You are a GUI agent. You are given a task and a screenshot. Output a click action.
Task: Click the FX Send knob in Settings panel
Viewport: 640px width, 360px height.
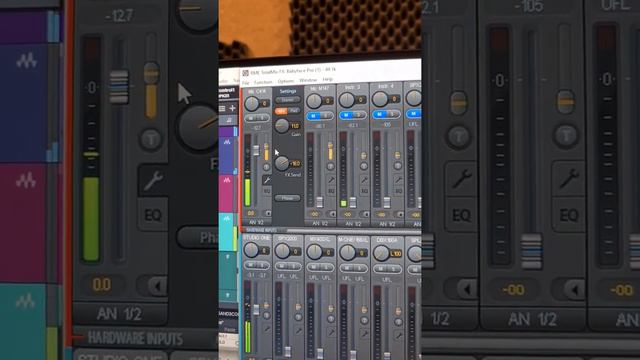pos(282,164)
